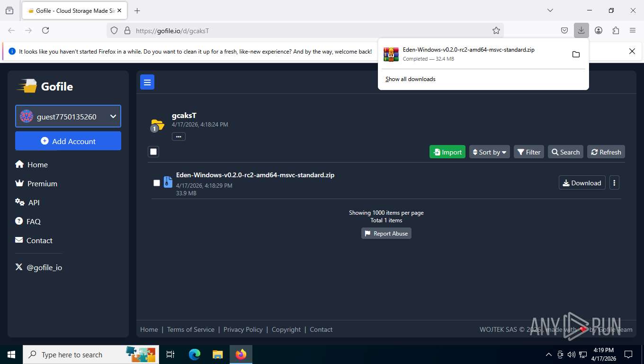Reload the current page
This screenshot has width=644, height=364.
click(x=45, y=30)
